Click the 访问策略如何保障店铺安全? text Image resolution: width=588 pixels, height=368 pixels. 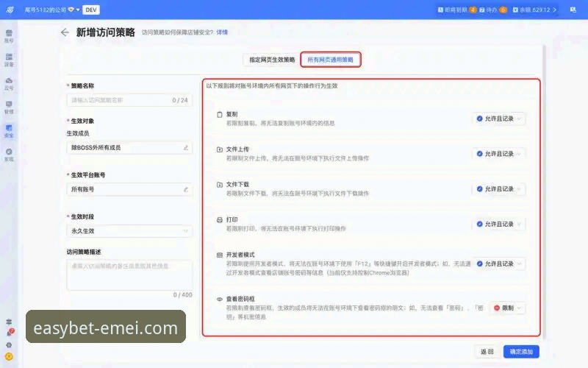tap(177, 32)
